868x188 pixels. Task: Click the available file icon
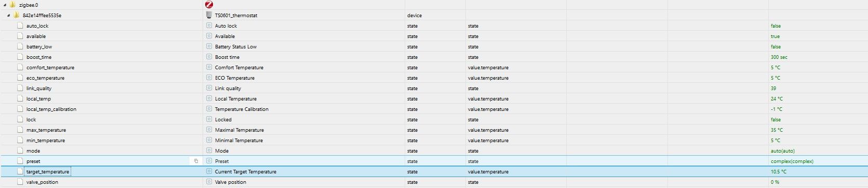tap(20, 36)
